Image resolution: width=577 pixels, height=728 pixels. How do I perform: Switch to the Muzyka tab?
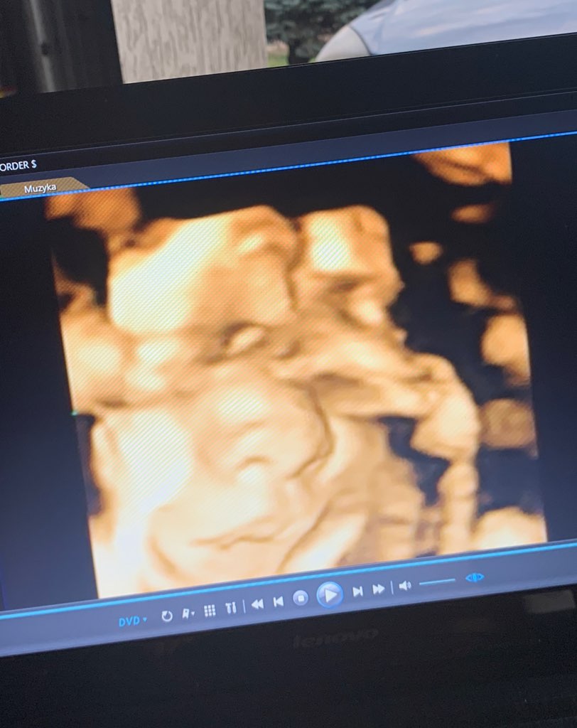40,189
